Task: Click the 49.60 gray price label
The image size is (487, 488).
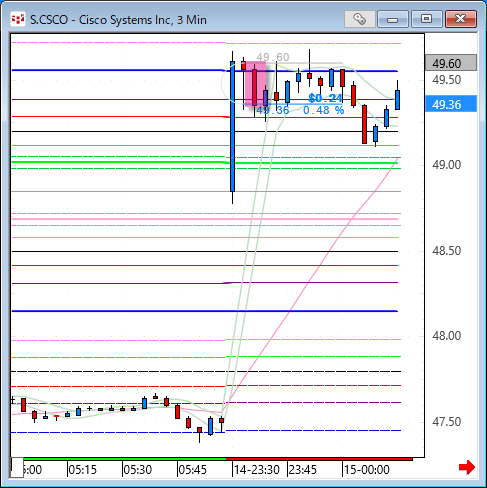Action: (x=451, y=63)
